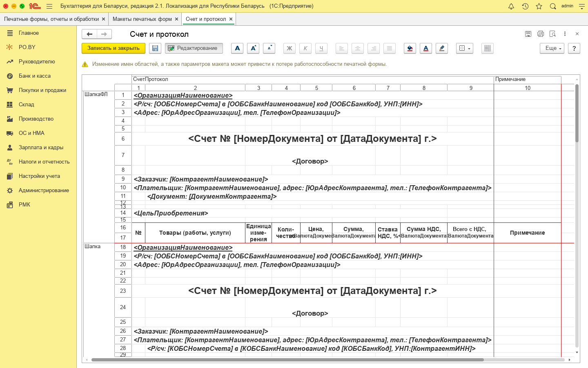
Task: Switch to the Макеты печатных форм tab
Action: [x=142, y=19]
